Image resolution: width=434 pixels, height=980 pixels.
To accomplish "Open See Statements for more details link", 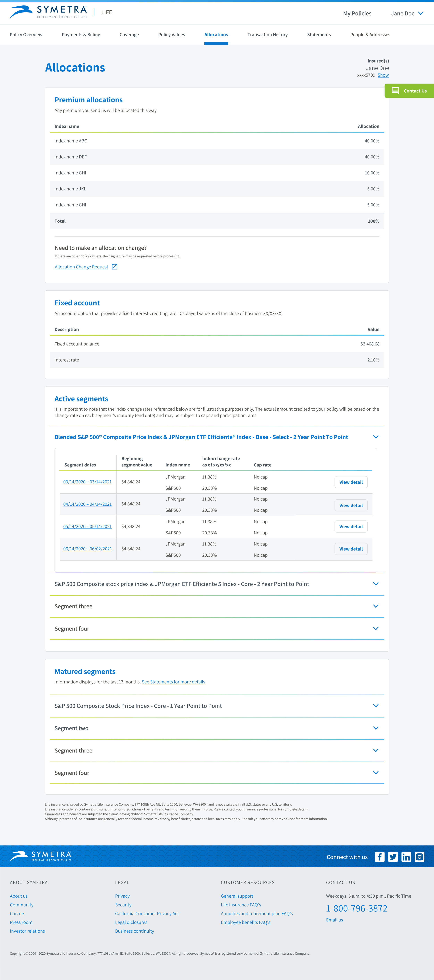I will pyautogui.click(x=173, y=682).
